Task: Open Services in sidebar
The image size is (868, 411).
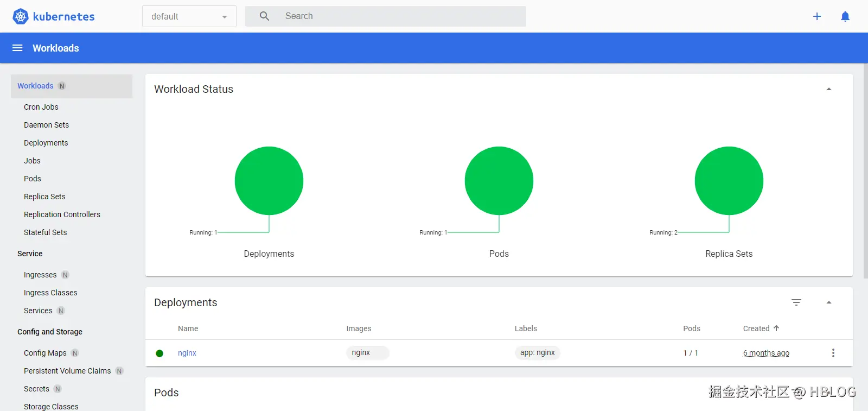Action: coord(38,311)
